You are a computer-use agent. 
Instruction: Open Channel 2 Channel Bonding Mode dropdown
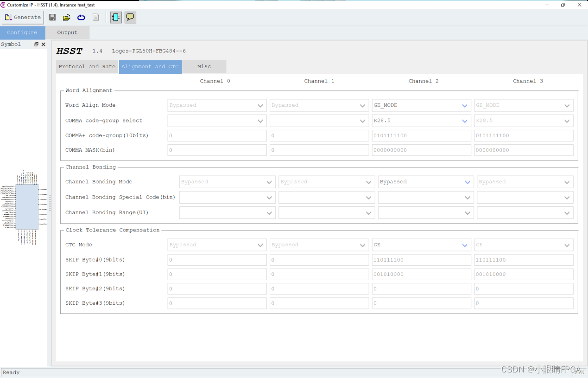pyautogui.click(x=426, y=182)
